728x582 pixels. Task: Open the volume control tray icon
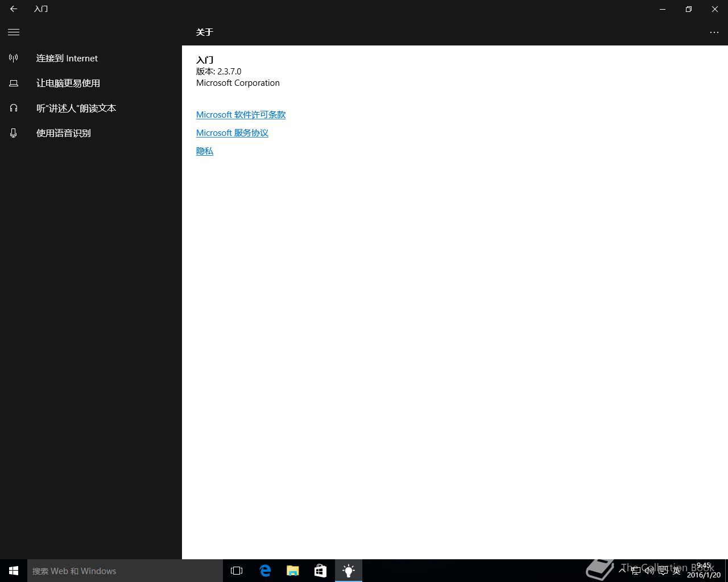point(650,571)
